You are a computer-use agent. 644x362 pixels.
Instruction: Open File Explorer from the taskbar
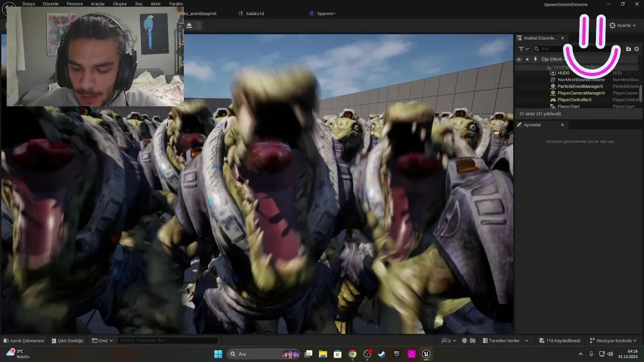coord(323,354)
